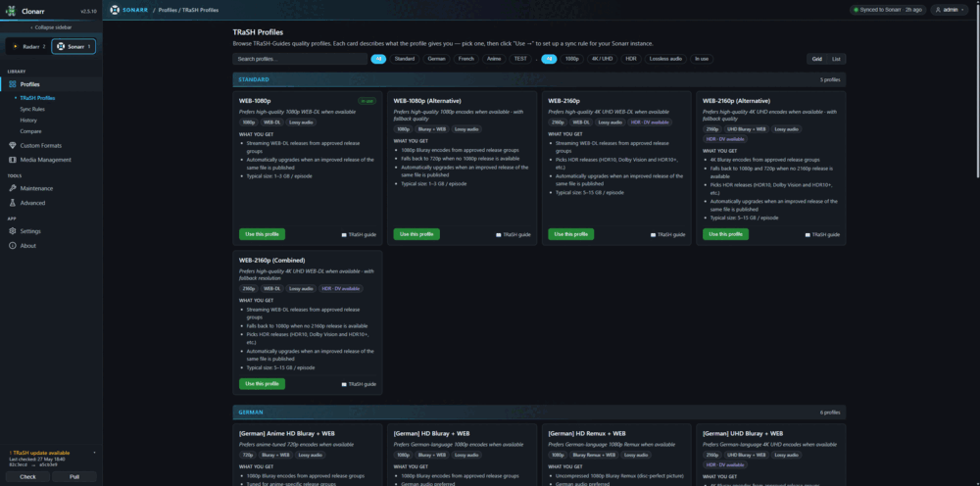Select the French category filter
Image resolution: width=980 pixels, height=486 pixels.
click(x=465, y=59)
